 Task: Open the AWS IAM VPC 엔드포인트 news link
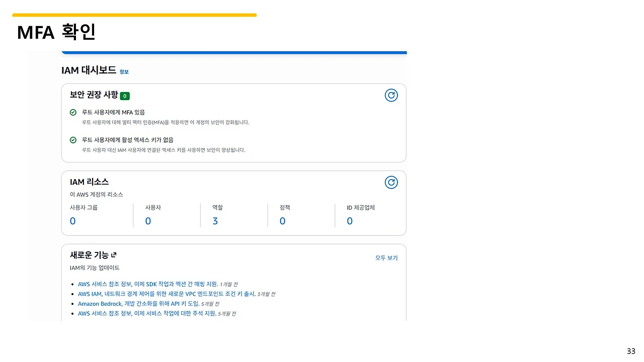tap(167, 294)
